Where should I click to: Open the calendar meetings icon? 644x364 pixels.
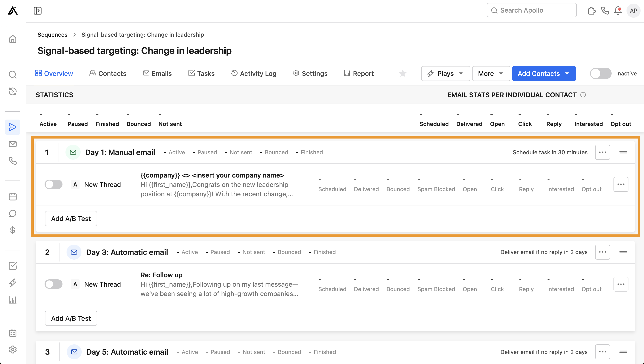click(x=13, y=196)
